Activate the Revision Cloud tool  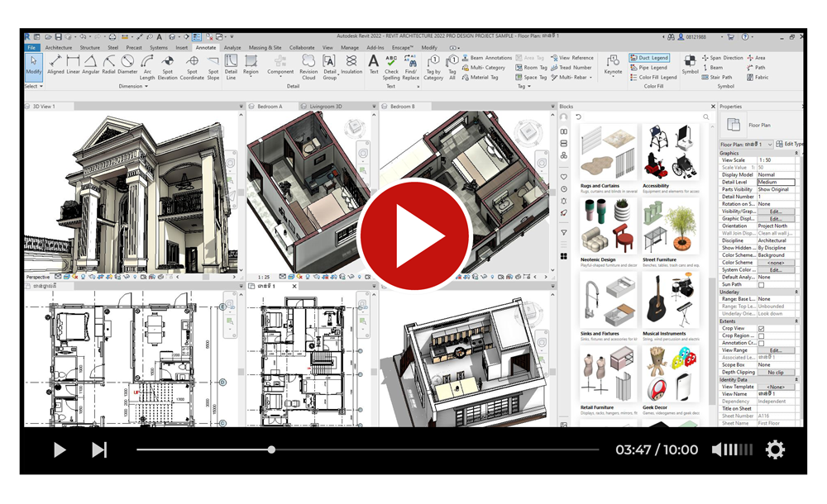point(308,65)
